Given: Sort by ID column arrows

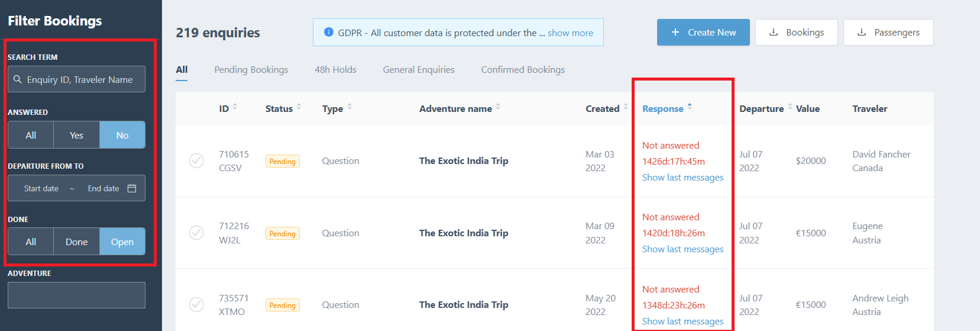Looking at the screenshot, I should click(x=235, y=107).
